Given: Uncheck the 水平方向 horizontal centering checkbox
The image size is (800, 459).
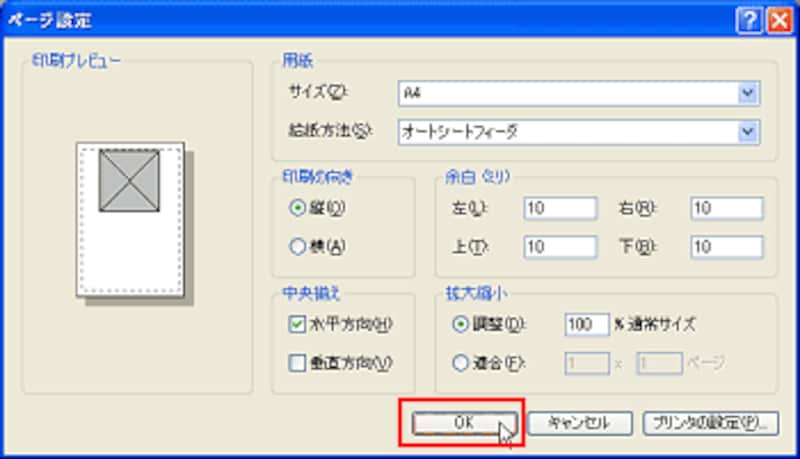Looking at the screenshot, I should [x=296, y=324].
